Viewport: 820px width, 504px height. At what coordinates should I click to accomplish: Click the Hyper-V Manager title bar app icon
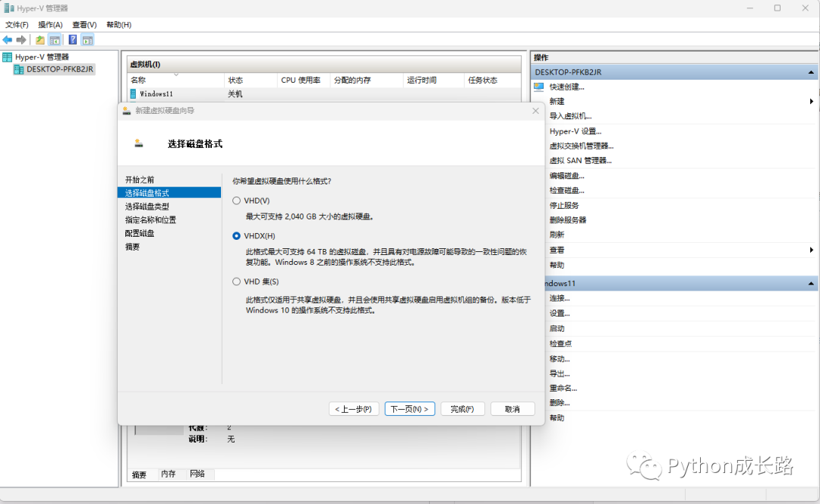point(9,8)
